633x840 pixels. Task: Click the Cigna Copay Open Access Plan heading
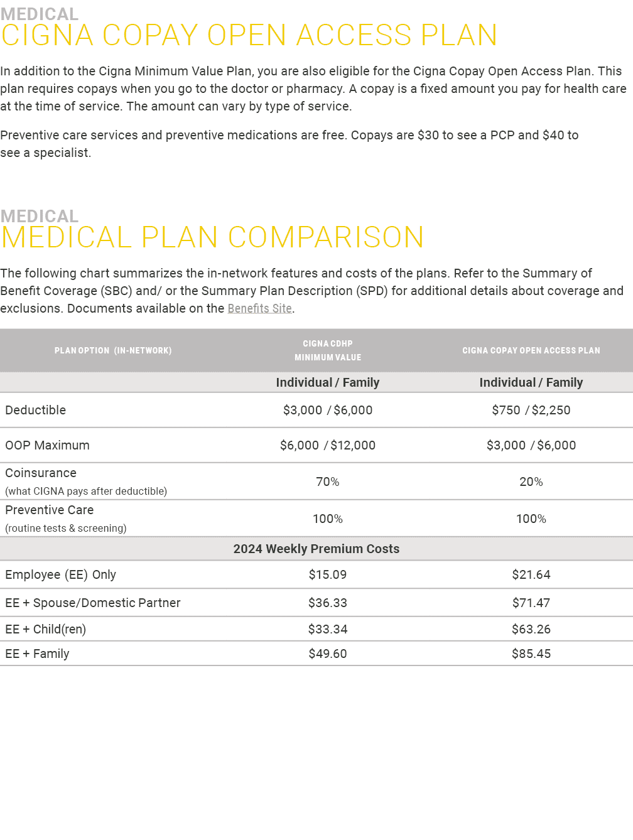click(x=249, y=35)
